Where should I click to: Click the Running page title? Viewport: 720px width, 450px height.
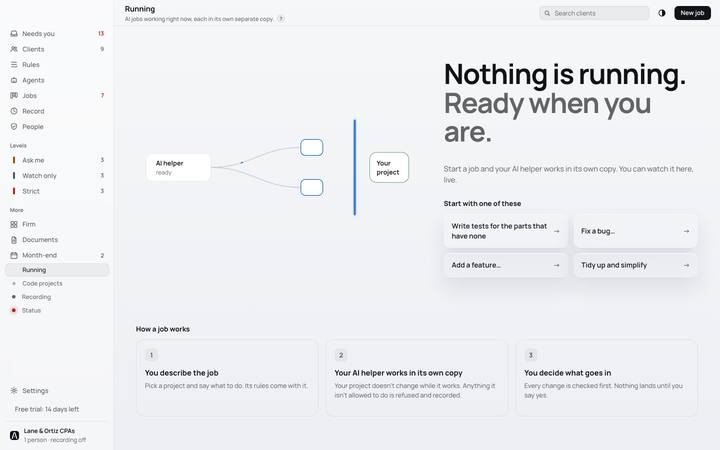tap(140, 9)
